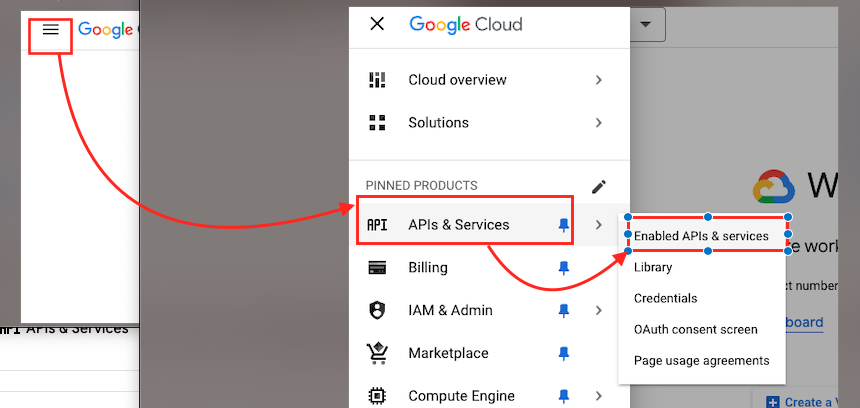The width and height of the screenshot is (860, 408).
Task: Unpin APIs & Services using its pin
Action: click(x=563, y=225)
